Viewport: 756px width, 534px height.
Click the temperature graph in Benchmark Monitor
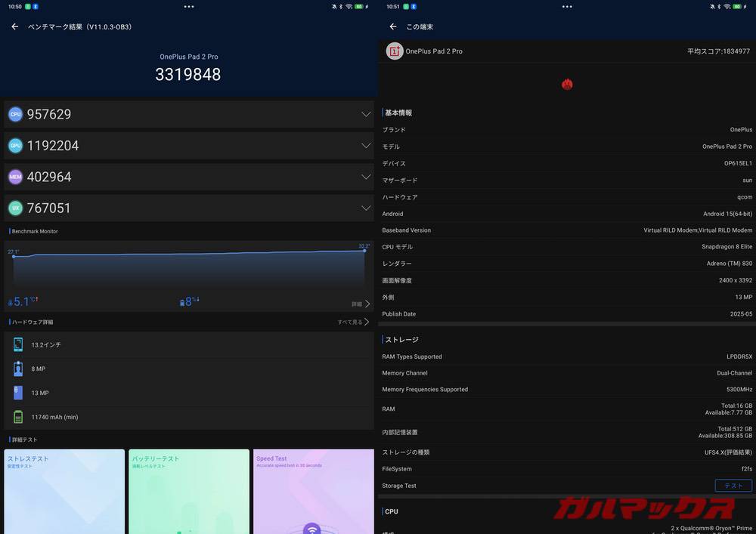point(189,268)
